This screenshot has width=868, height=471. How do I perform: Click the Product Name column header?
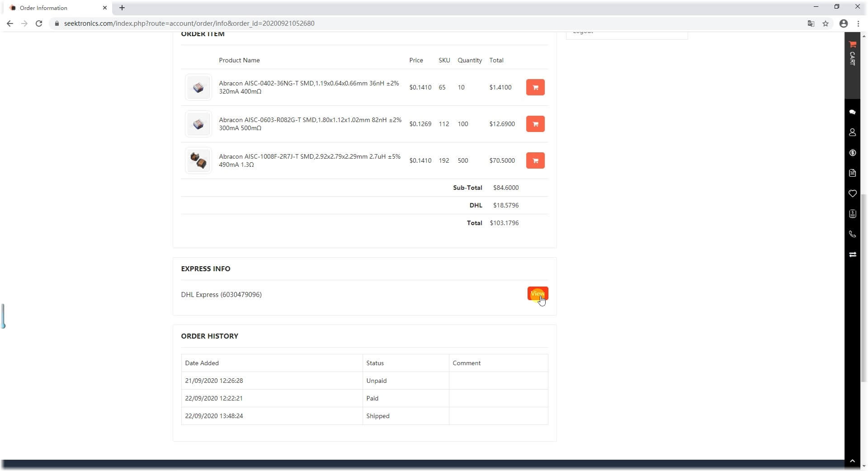click(x=239, y=60)
